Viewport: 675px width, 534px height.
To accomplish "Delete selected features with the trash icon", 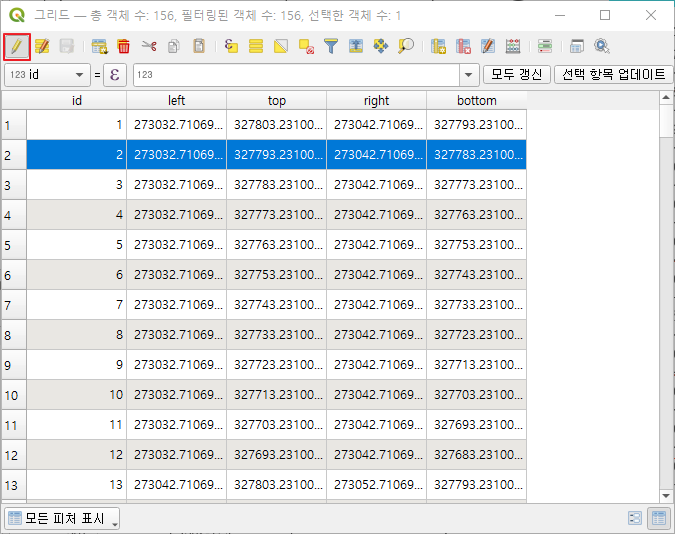I will pos(124,46).
